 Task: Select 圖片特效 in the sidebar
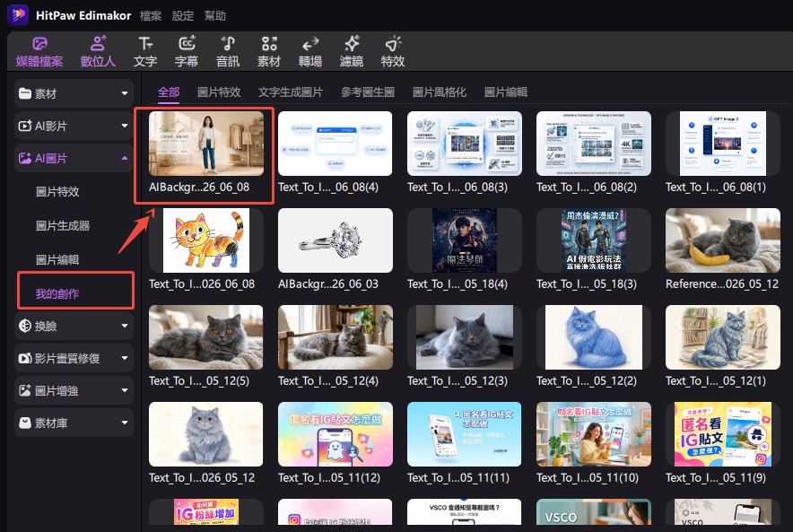pos(57,192)
